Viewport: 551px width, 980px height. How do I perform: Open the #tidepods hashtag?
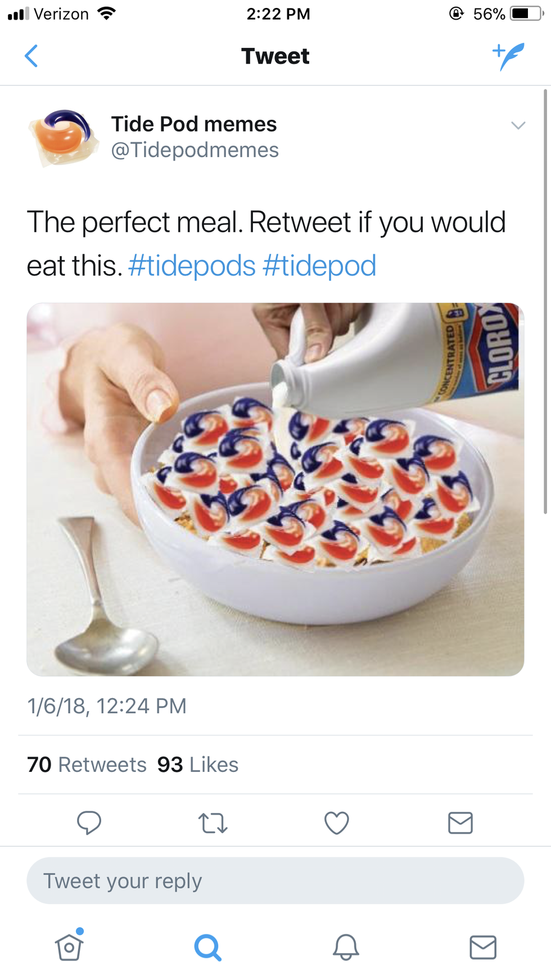192,266
